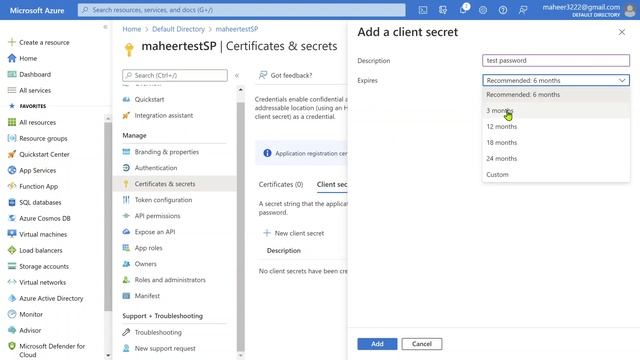
Task: Focus the Description text field
Action: pos(556,60)
